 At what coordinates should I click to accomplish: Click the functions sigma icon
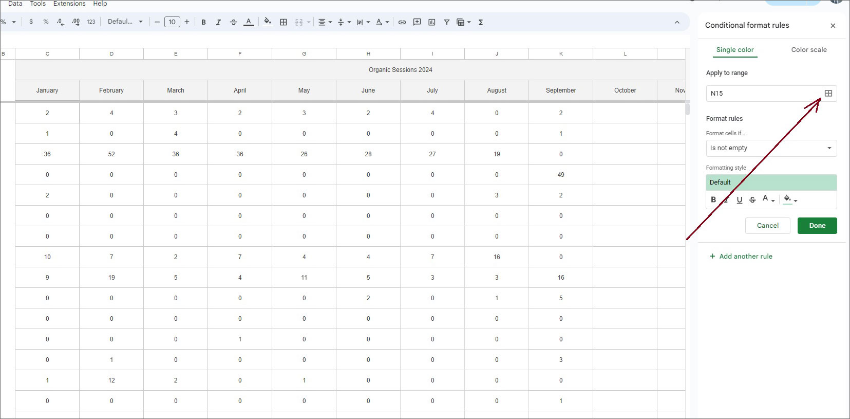(x=481, y=21)
